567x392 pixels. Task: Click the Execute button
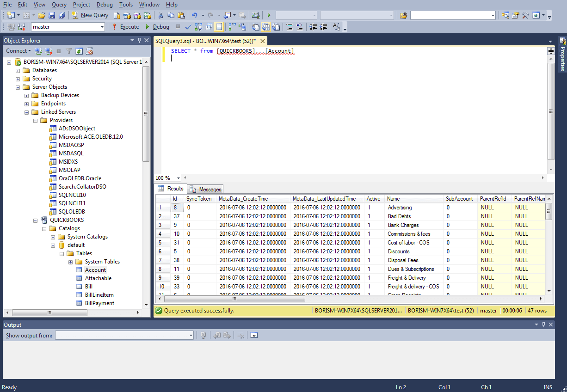125,27
